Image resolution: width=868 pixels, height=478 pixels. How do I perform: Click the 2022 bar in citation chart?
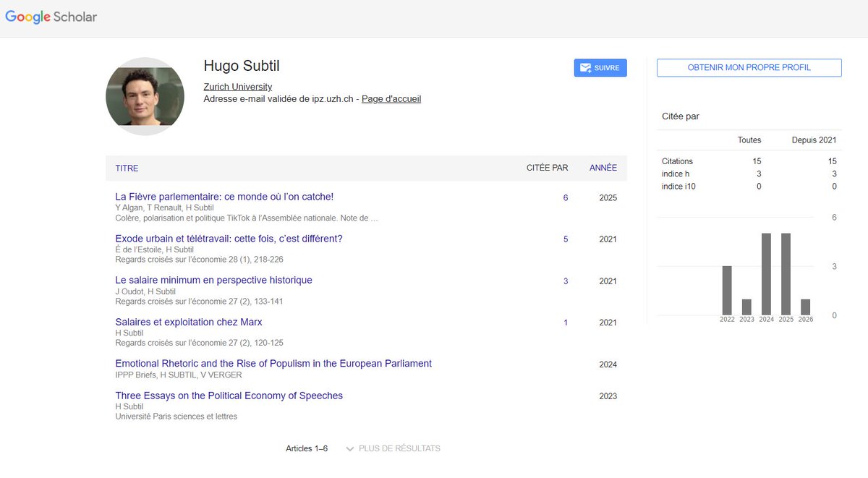click(727, 290)
